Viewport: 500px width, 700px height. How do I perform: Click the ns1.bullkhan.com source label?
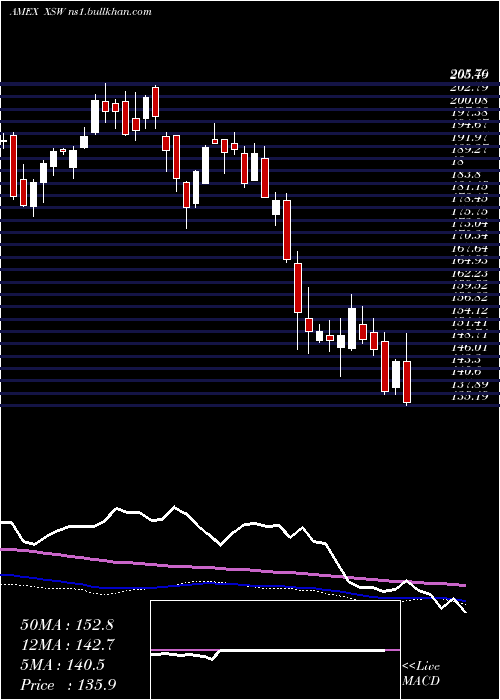108,12
